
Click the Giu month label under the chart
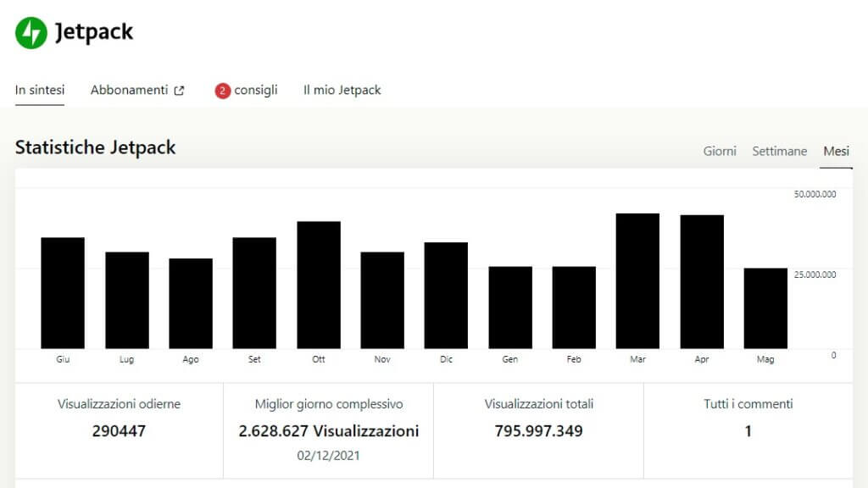63,359
